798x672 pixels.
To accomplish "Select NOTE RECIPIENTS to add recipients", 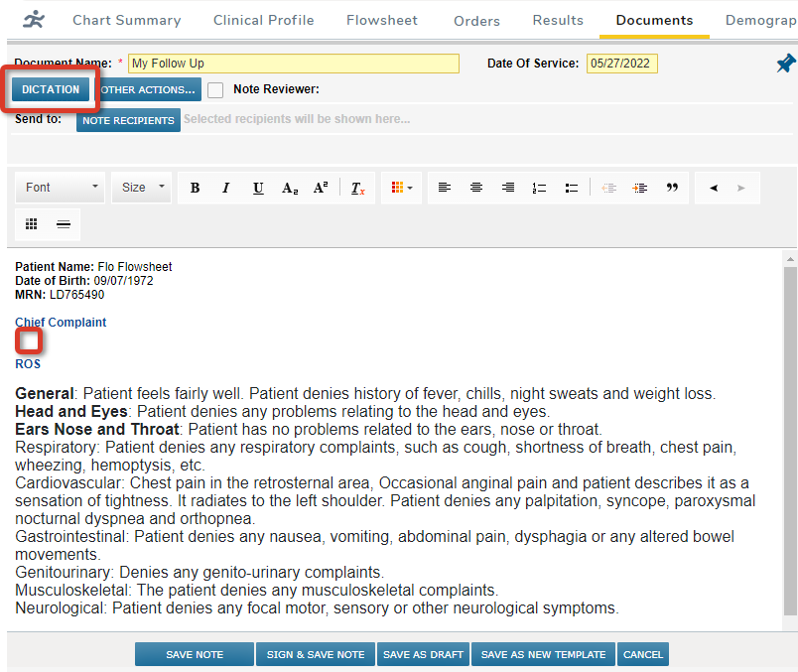I will click(x=128, y=121).
